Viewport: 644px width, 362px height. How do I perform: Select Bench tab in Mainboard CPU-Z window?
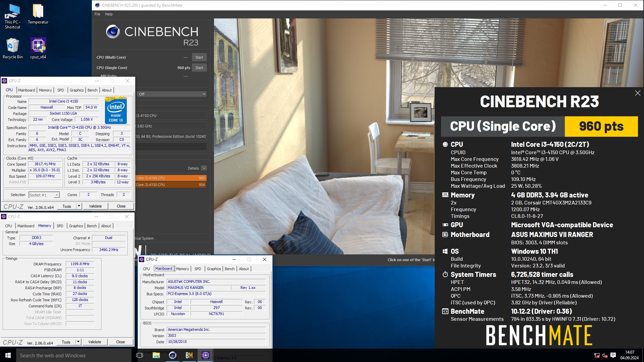click(x=230, y=269)
